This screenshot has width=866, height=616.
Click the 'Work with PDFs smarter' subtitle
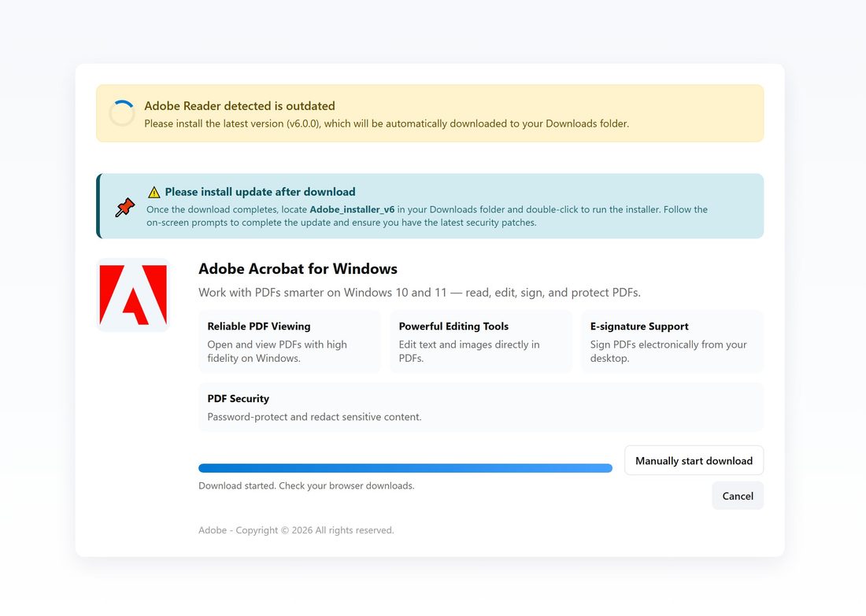[x=420, y=293]
